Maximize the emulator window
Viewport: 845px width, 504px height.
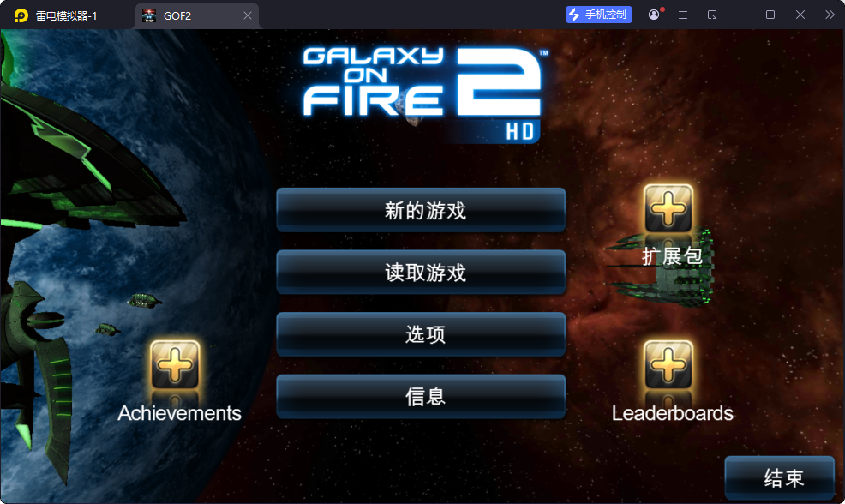(x=770, y=15)
